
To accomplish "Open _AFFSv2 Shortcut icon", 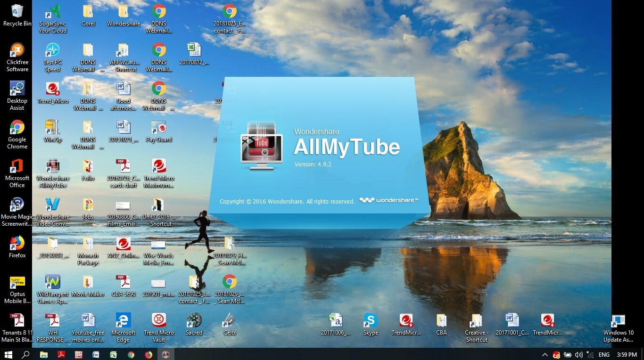I will [124, 57].
